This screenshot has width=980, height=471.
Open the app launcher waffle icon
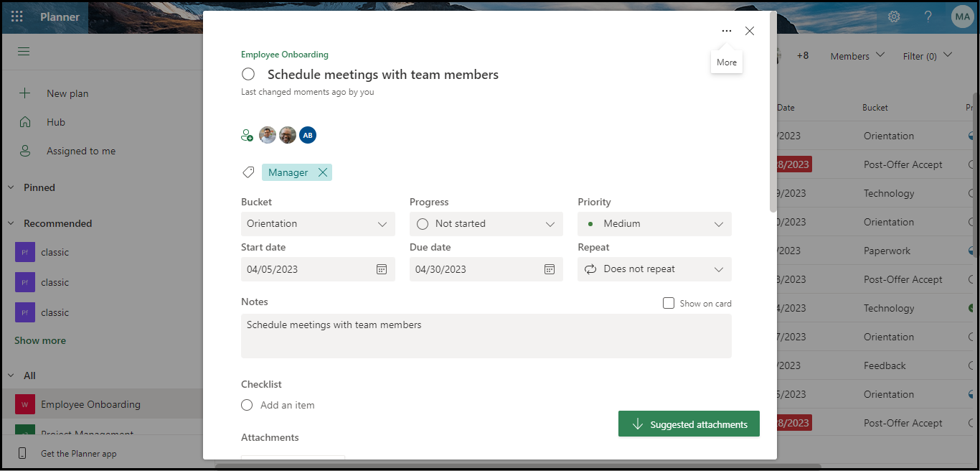point(17,17)
